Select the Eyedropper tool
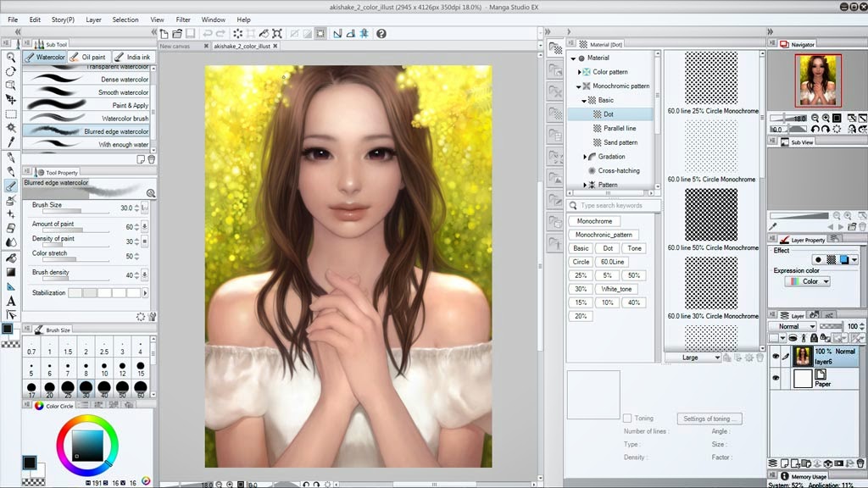 coord(10,142)
